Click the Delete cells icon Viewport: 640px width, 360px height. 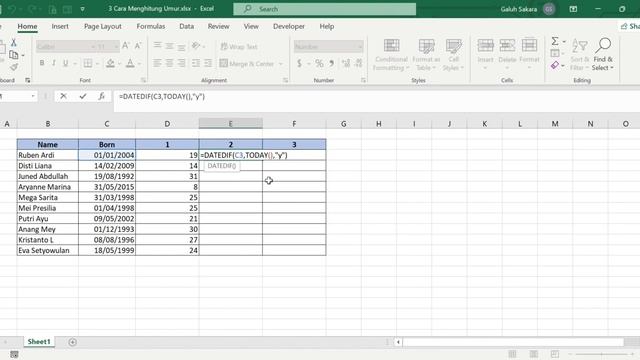(x=507, y=45)
